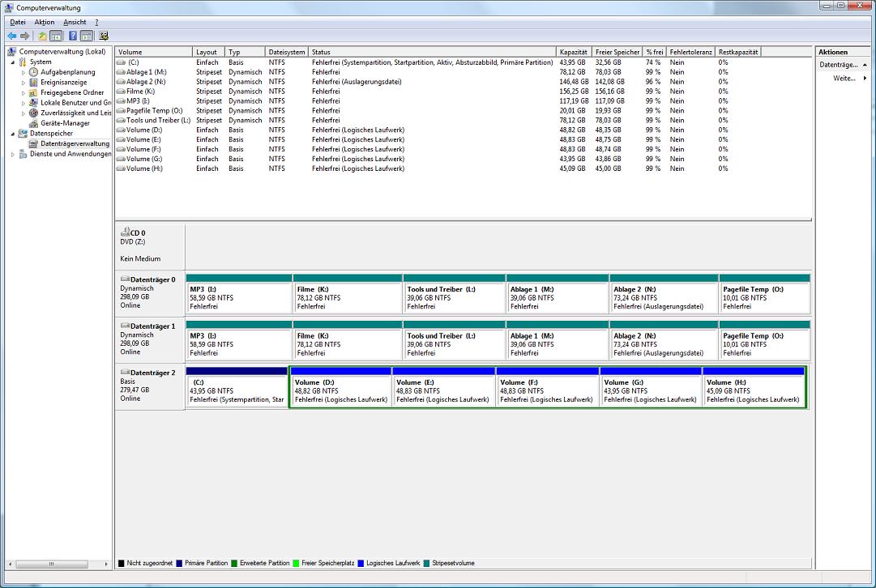Click the Forward arrow in the toolbar

pyautogui.click(x=24, y=36)
